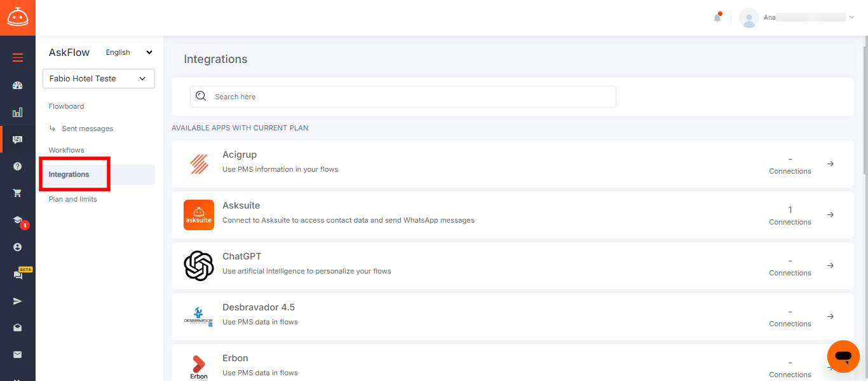This screenshot has width=868, height=381.
Task: Open the chat icon labeled BETA
Action: point(18,275)
